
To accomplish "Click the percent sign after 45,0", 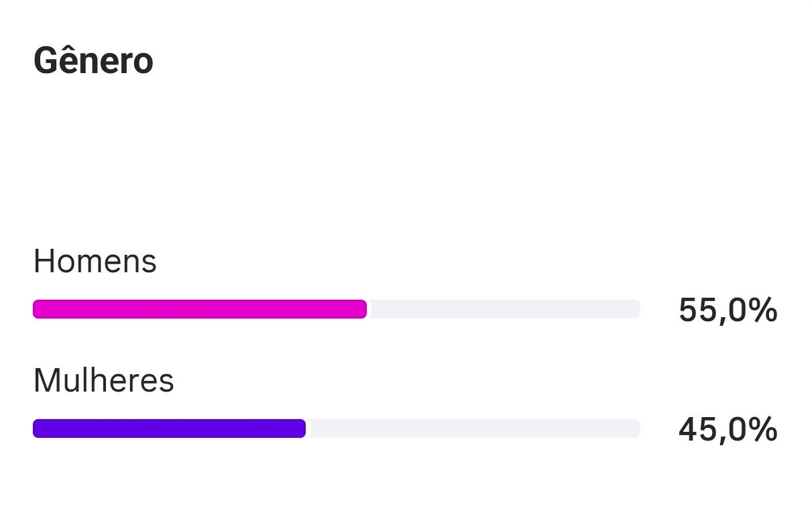I will click(x=764, y=430).
